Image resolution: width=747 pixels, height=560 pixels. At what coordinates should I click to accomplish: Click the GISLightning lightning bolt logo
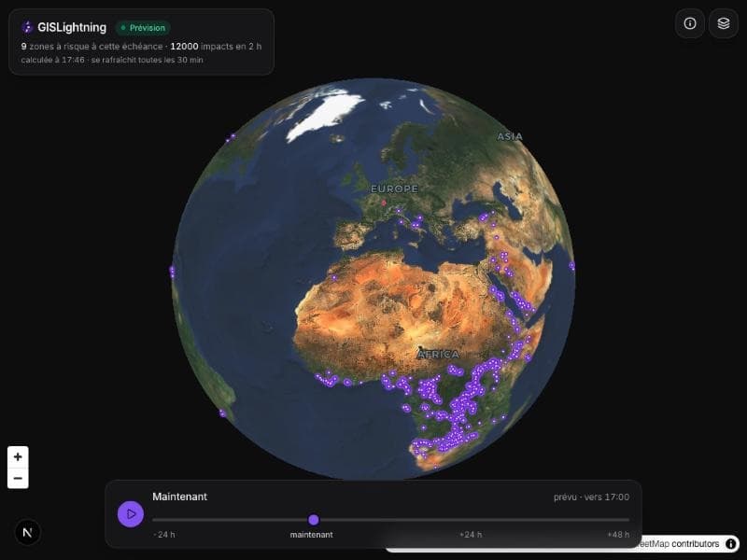coord(27,27)
